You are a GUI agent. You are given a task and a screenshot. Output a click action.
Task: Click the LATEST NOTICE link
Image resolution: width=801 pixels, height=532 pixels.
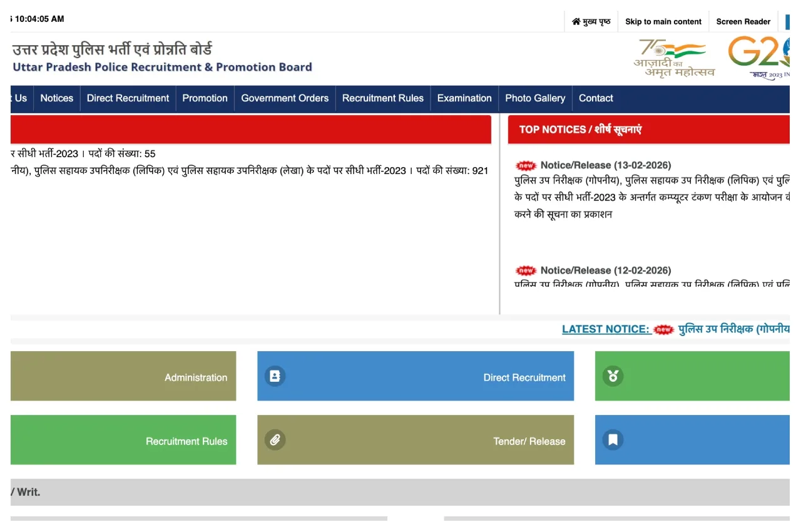click(x=606, y=329)
